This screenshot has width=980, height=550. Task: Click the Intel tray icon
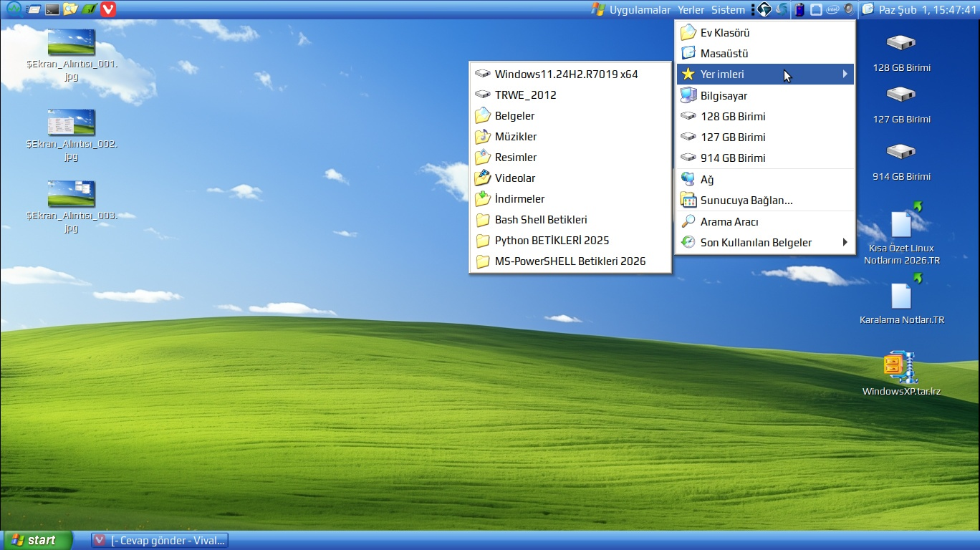pyautogui.click(x=832, y=9)
